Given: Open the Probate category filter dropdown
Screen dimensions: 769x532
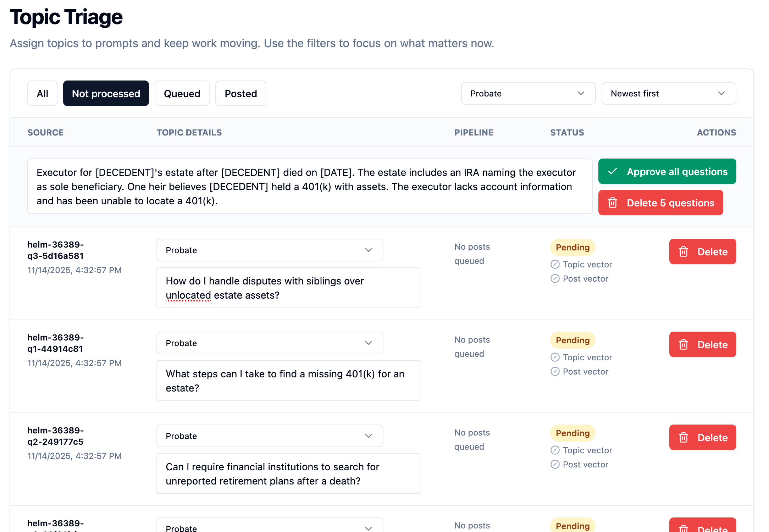Looking at the screenshot, I should (528, 93).
